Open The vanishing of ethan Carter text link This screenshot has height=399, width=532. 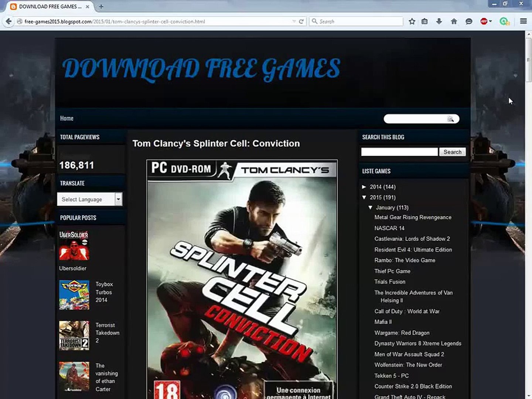point(106,377)
